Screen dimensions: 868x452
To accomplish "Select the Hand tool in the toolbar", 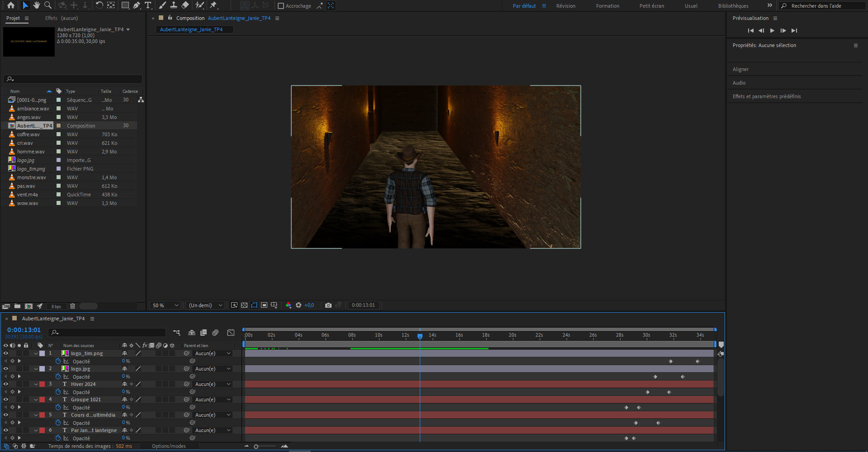I will coord(36,5).
